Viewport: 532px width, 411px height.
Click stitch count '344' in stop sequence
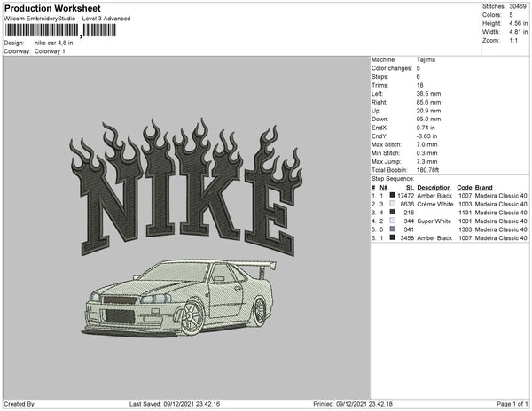point(409,221)
